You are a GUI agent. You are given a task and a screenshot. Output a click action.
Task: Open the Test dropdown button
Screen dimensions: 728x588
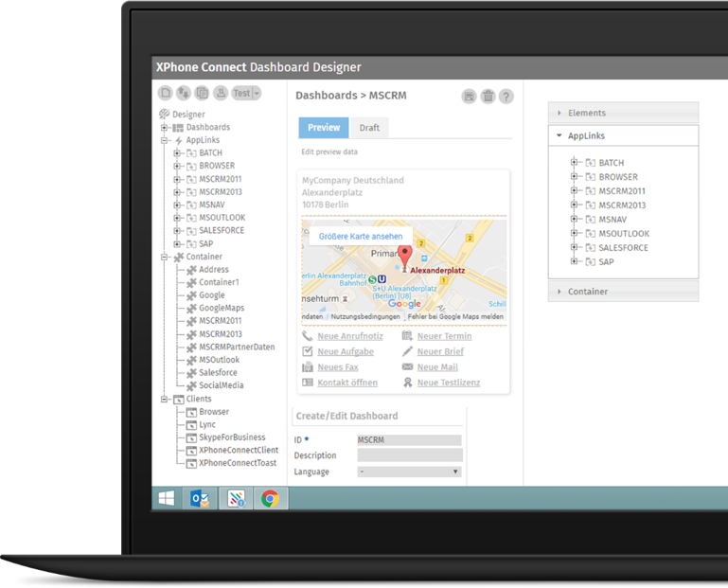[x=246, y=93]
